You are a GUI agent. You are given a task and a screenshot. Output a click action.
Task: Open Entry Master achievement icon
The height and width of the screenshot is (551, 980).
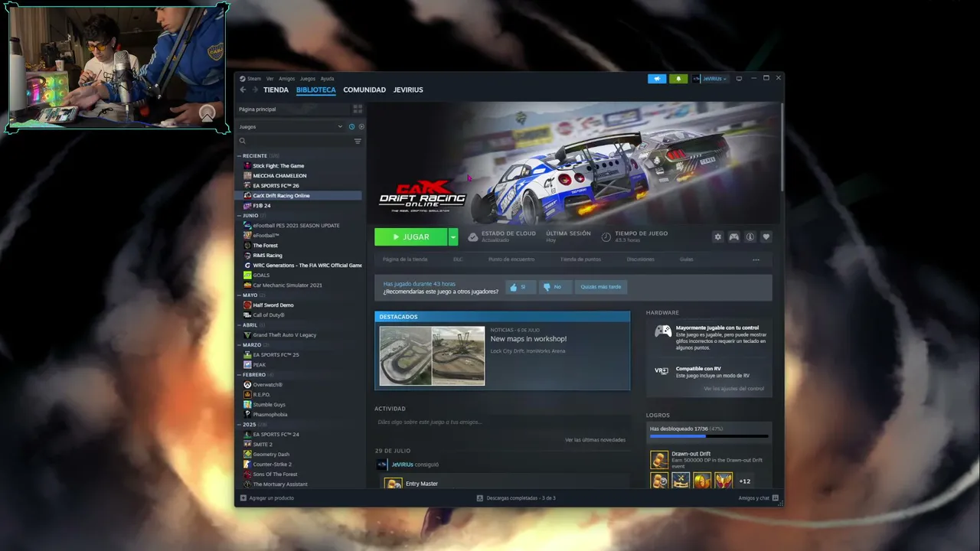pos(394,484)
